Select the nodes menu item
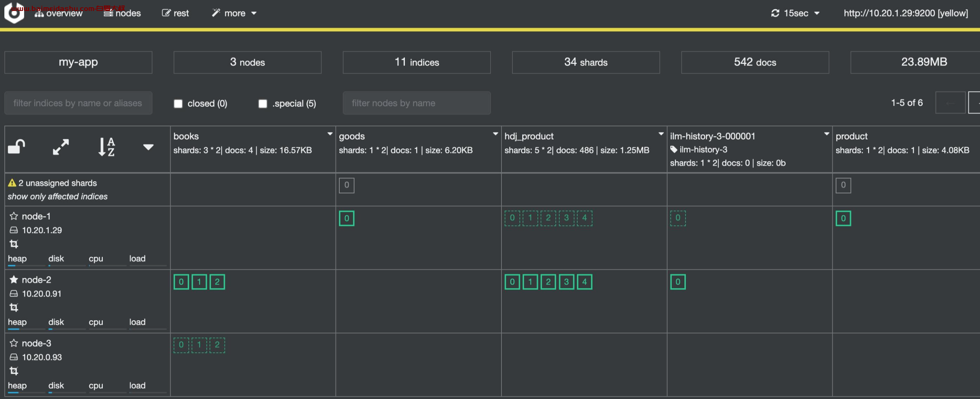Image resolution: width=980 pixels, height=399 pixels. point(125,12)
